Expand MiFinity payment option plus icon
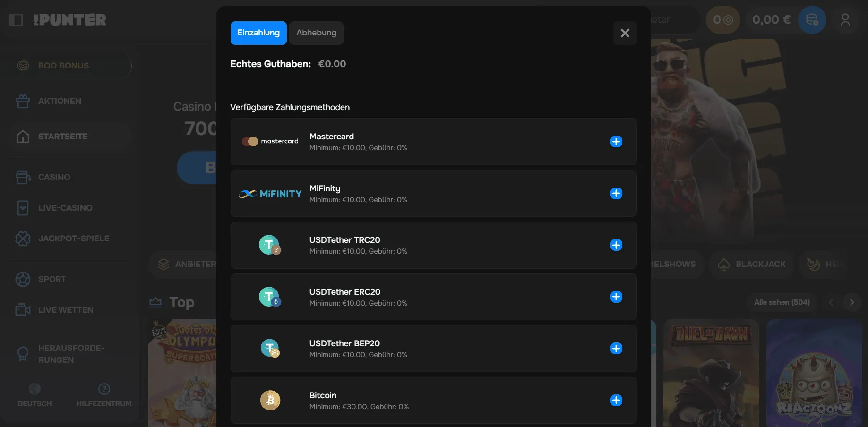The image size is (868, 427). pos(616,194)
